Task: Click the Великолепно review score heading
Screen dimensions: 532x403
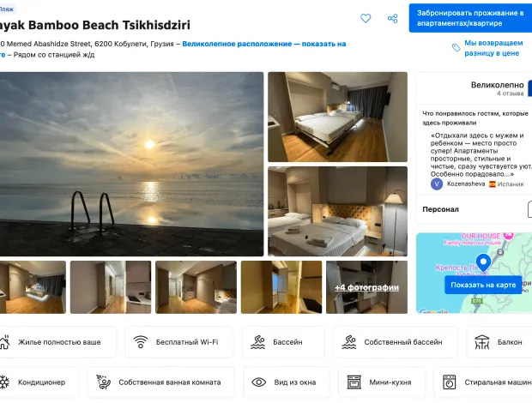Action: (496, 86)
